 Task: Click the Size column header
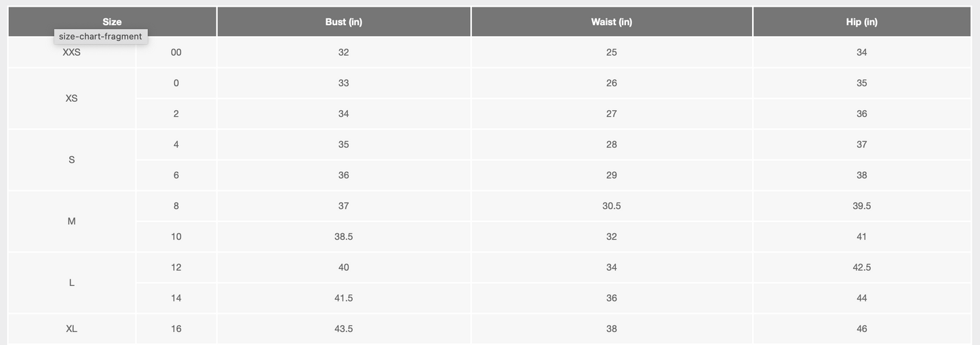click(x=112, y=22)
